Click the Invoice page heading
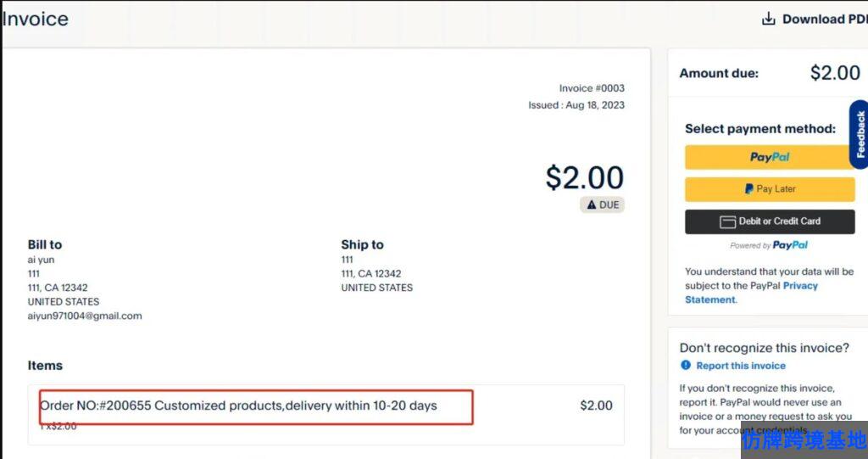The width and height of the screenshot is (868, 459). tap(35, 19)
